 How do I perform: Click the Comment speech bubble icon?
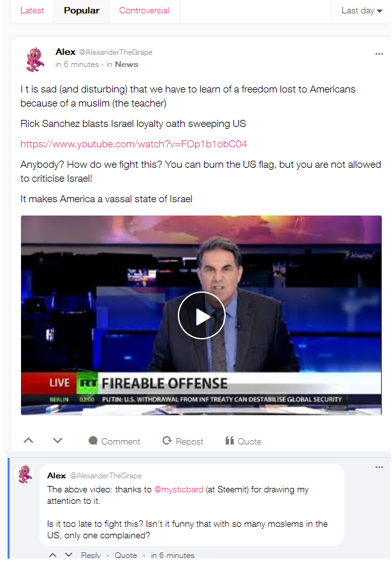pos(93,441)
